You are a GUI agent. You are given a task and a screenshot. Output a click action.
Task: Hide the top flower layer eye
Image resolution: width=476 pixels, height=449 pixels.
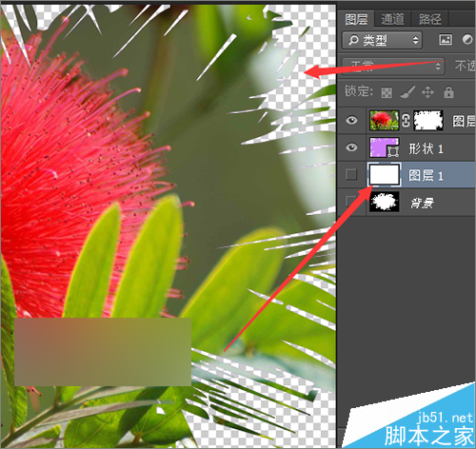tap(351, 121)
